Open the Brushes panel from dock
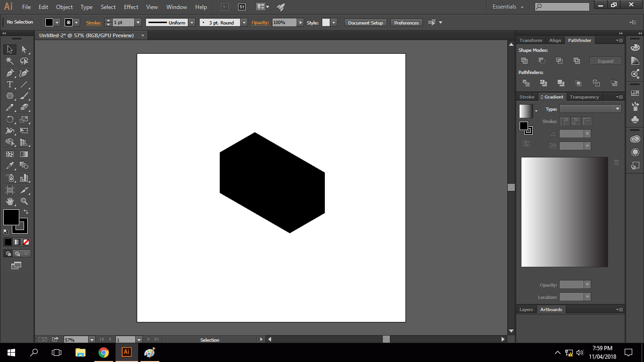644x362 pixels. pos(635,107)
